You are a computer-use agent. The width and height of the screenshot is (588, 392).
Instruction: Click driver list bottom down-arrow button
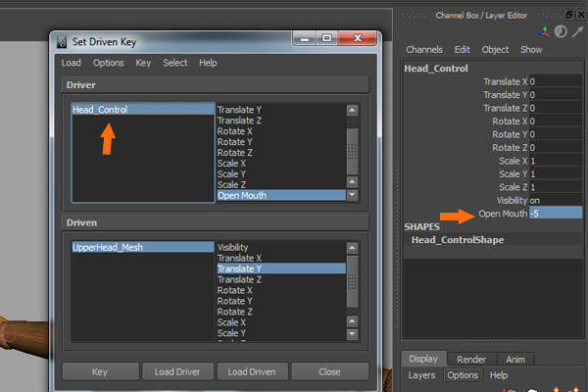point(352,195)
